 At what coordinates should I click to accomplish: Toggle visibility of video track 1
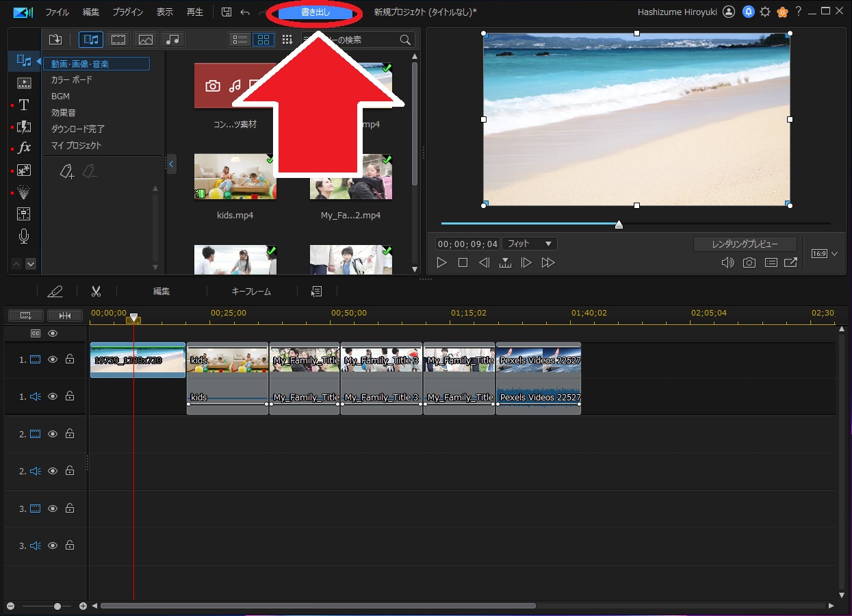(53, 359)
